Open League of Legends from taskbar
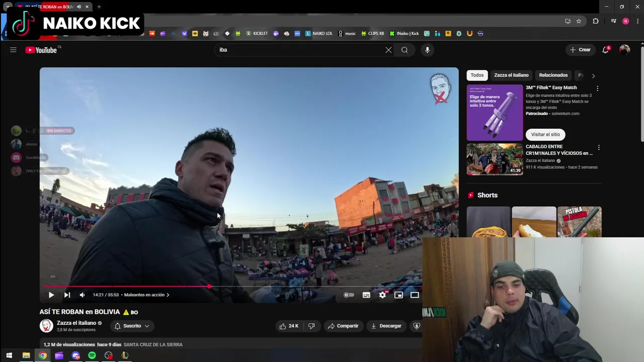Viewport: 644px width, 362px height. [x=125, y=355]
